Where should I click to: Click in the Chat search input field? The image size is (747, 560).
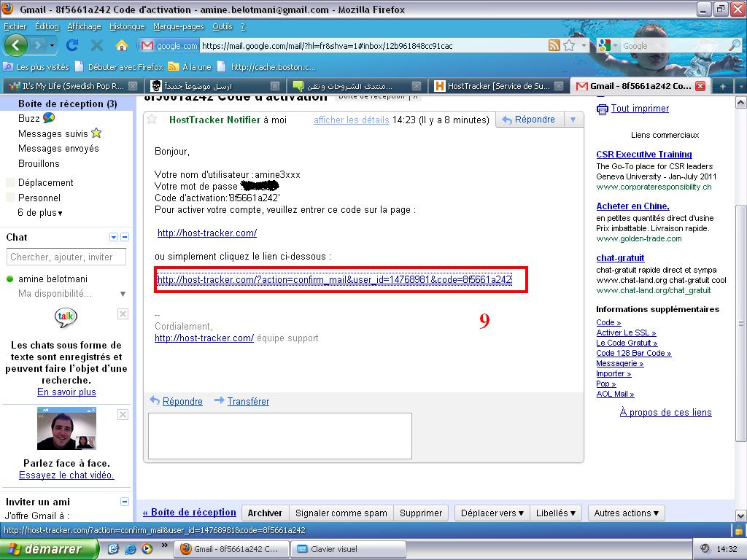pos(66,257)
